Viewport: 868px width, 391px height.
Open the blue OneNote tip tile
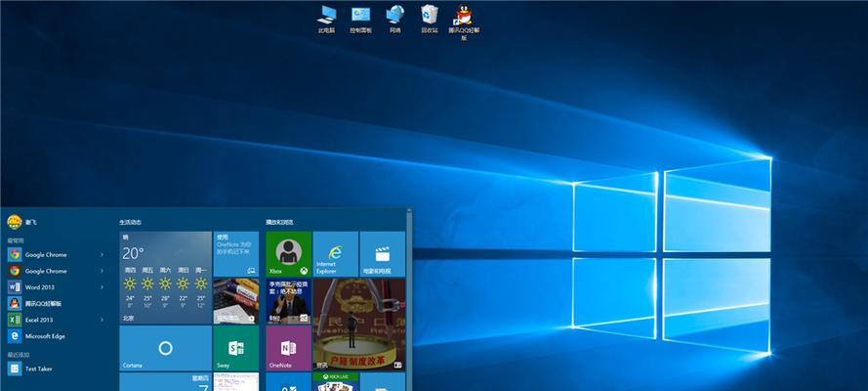[x=236, y=254]
